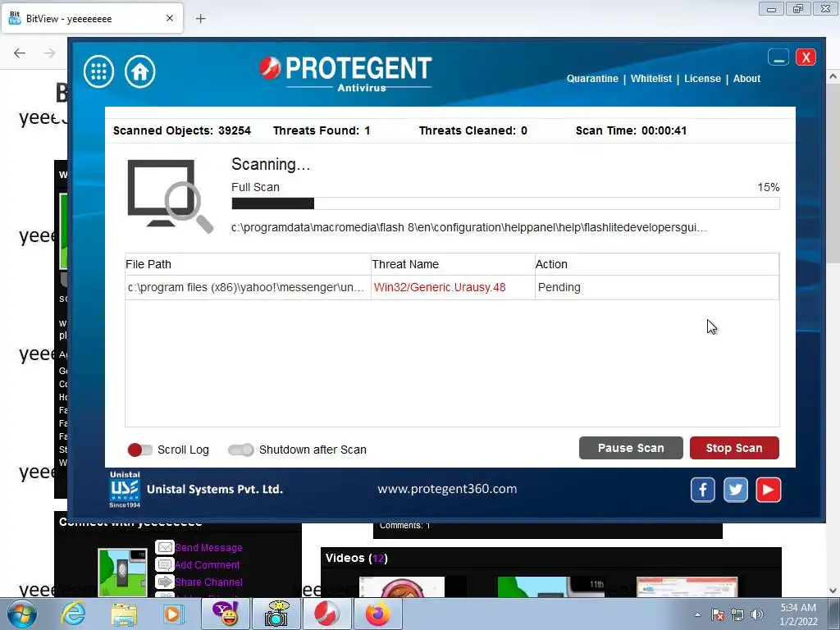Click the Threat Name column header
Image resolution: width=840 pixels, height=630 pixels.
(x=453, y=264)
